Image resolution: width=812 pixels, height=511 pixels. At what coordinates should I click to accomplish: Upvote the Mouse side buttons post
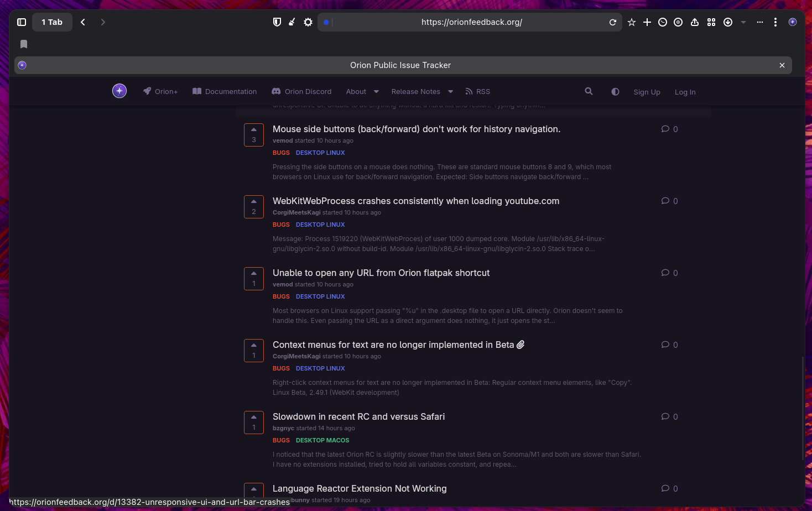pos(254,135)
